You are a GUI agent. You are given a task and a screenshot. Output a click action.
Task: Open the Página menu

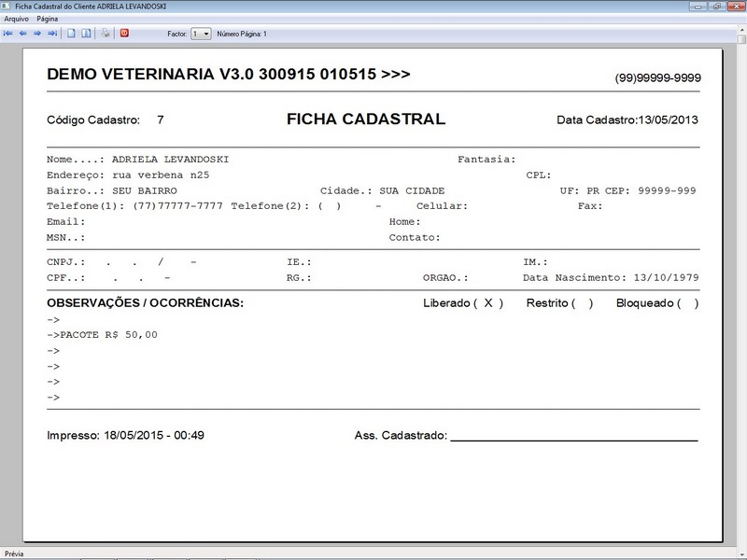click(x=48, y=19)
